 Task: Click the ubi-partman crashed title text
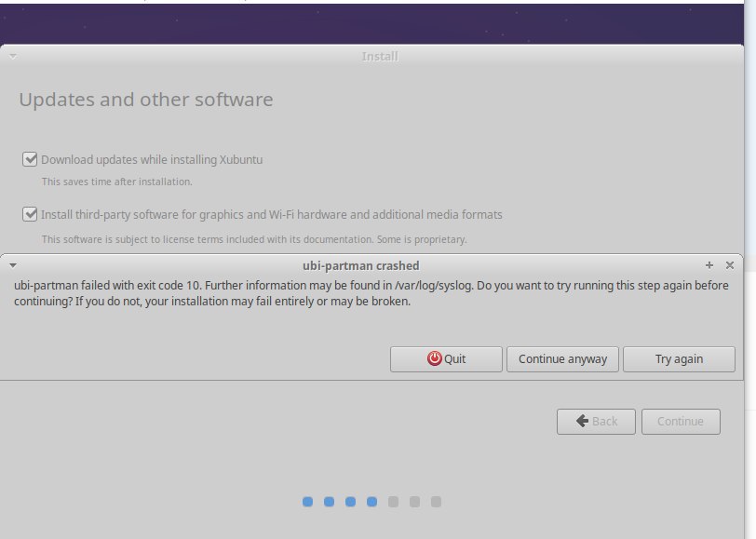(360, 265)
